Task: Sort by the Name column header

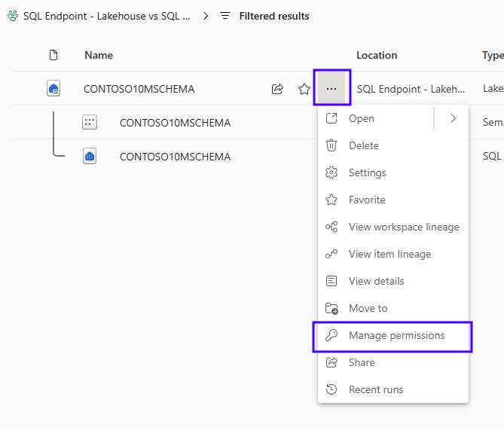Action: pyautogui.click(x=99, y=55)
